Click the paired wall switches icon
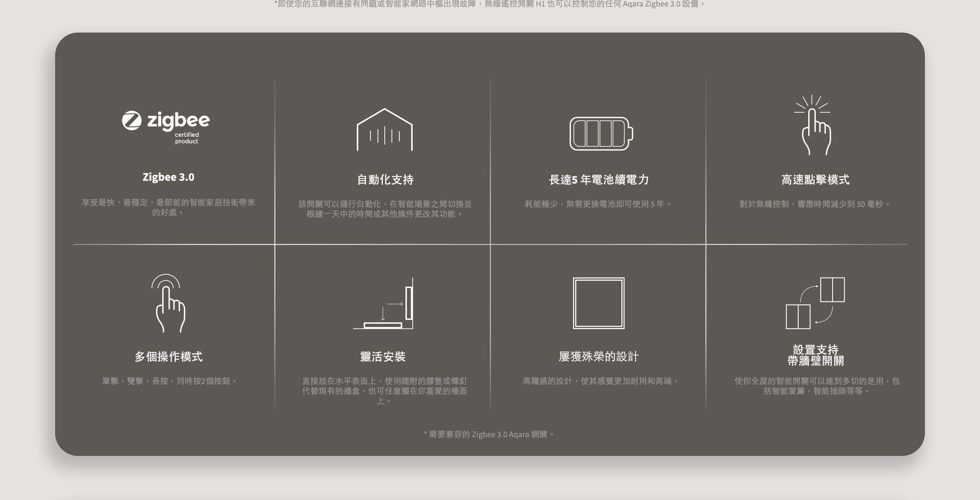 (x=815, y=303)
